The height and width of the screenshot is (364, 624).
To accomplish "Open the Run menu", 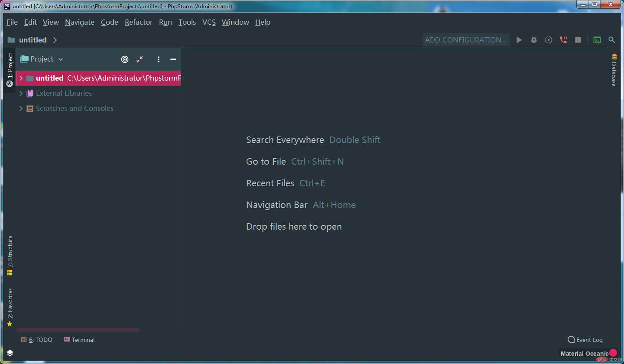I will click(166, 22).
